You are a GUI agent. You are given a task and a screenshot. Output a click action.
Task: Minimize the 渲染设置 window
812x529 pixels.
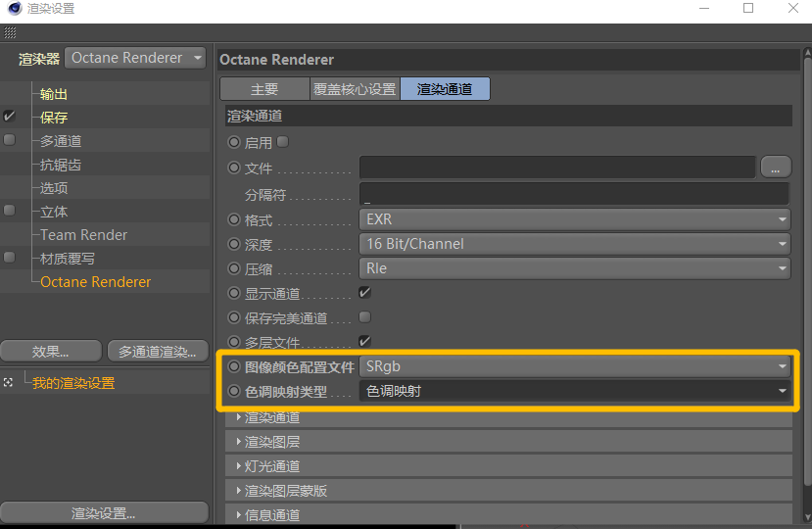coord(704,8)
